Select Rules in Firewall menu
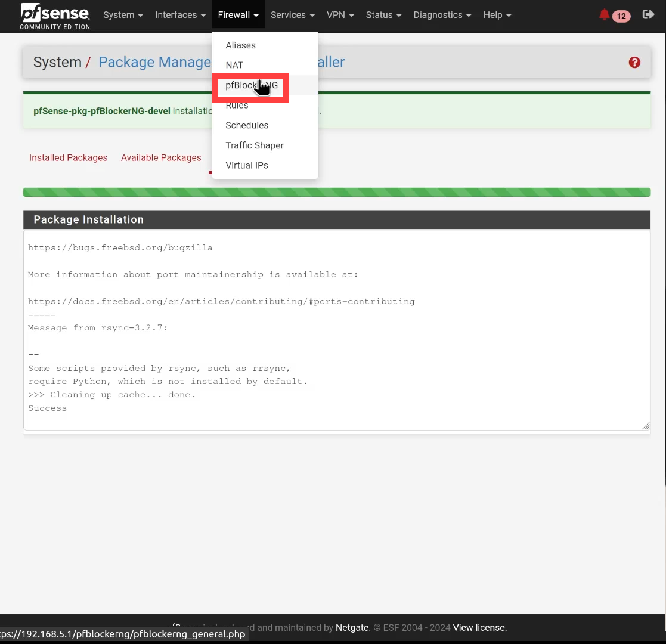The height and width of the screenshot is (644, 666). tap(265, 106)
